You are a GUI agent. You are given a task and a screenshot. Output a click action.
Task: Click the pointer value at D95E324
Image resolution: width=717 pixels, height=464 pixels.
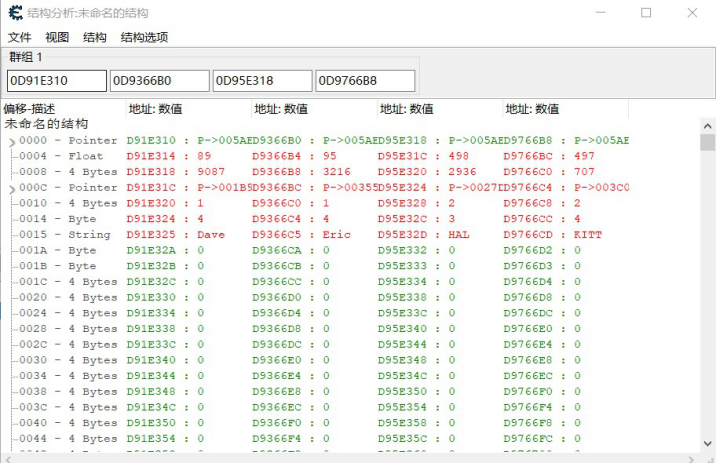475,187
